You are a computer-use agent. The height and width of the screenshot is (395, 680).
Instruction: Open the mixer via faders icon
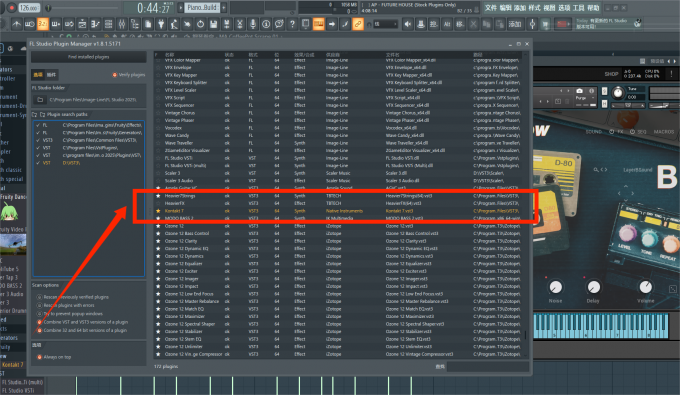122,24
